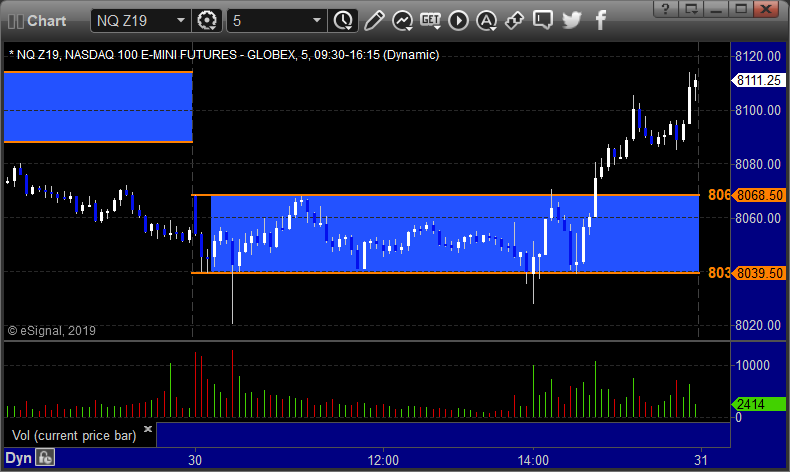Click the blue rectangle in top-left chart
The height and width of the screenshot is (472, 790).
pyautogui.click(x=98, y=107)
